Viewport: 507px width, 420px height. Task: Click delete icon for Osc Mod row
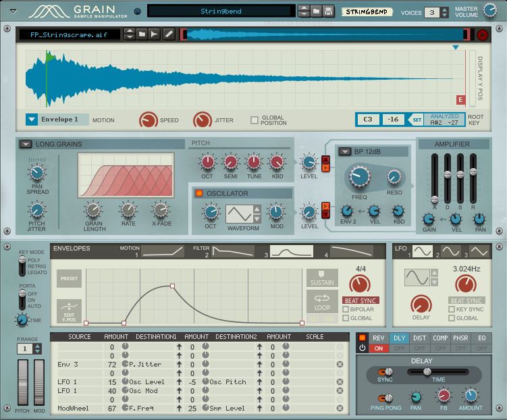pyautogui.click(x=340, y=390)
